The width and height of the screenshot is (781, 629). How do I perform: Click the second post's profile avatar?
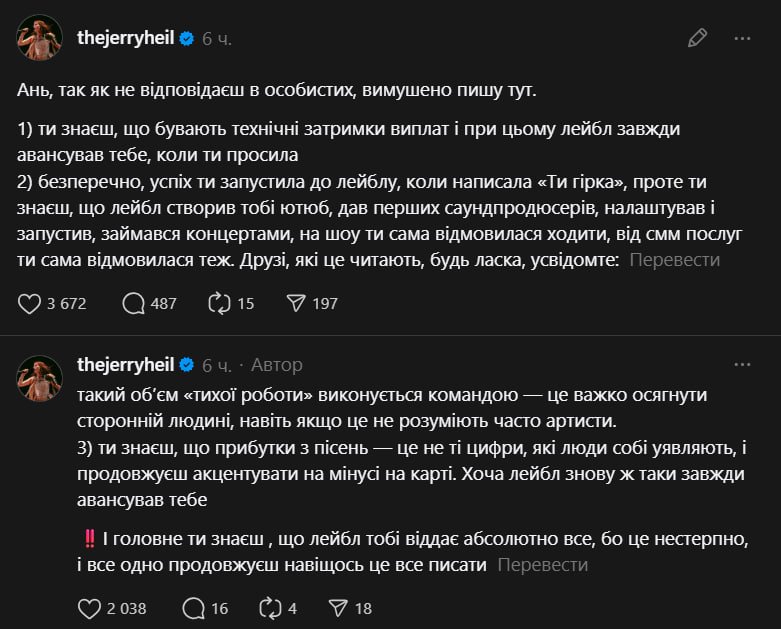tap(39, 378)
